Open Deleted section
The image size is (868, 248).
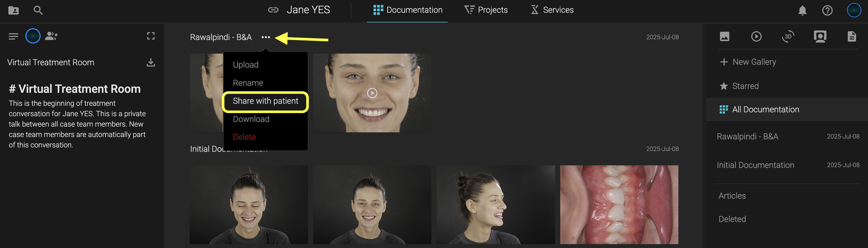click(x=732, y=219)
